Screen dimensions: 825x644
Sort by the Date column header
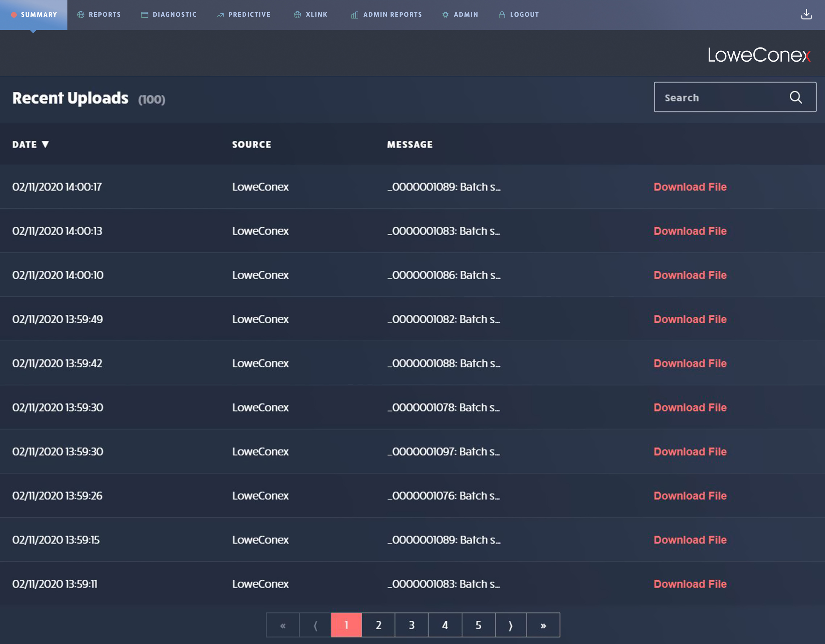[30, 144]
